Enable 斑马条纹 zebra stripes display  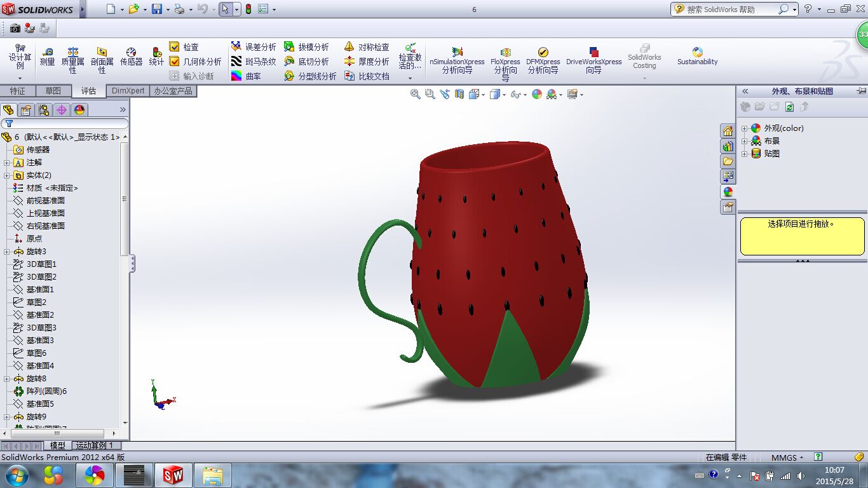254,62
